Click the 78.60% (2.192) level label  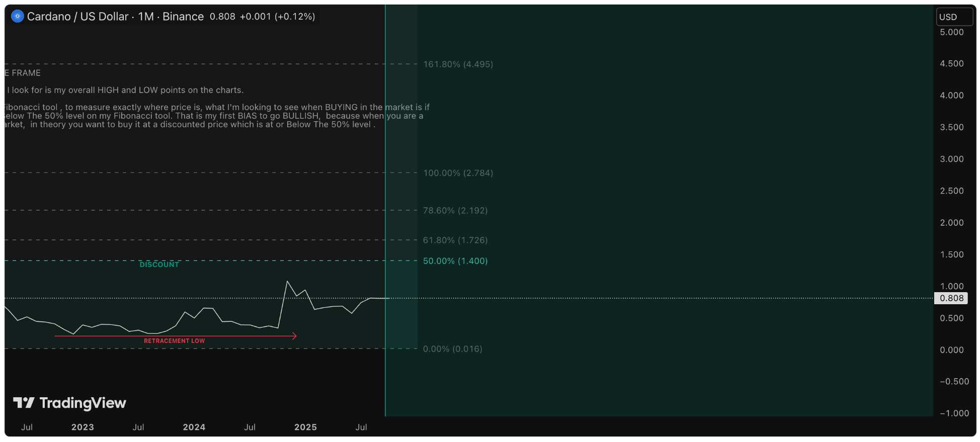tap(455, 211)
